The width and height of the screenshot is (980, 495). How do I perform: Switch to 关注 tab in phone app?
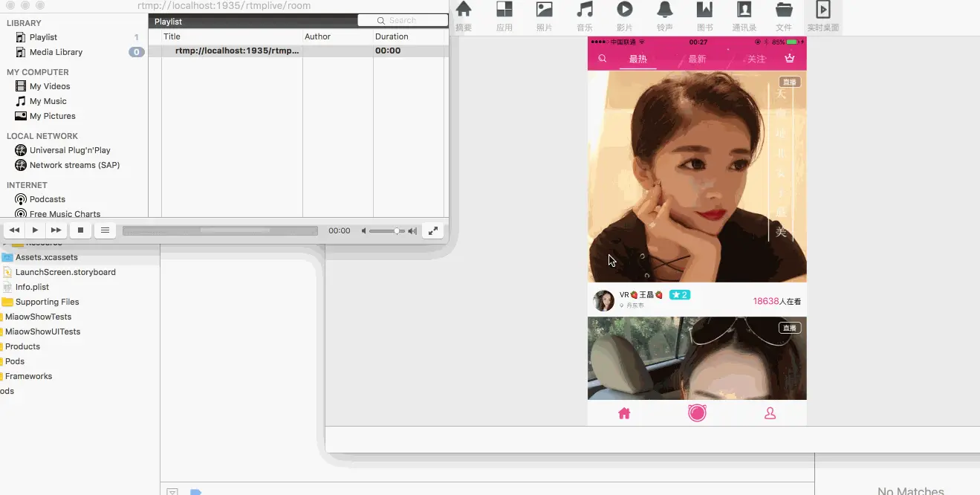pyautogui.click(x=756, y=59)
